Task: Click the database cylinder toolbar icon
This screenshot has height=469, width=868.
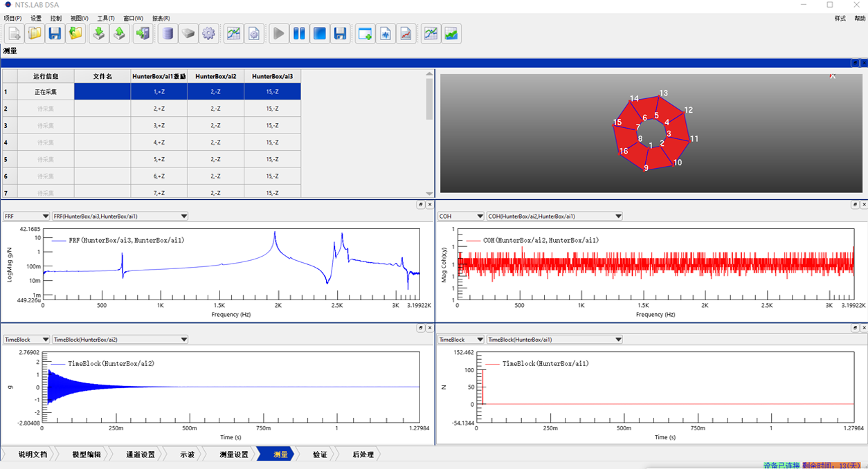Action: [x=167, y=33]
